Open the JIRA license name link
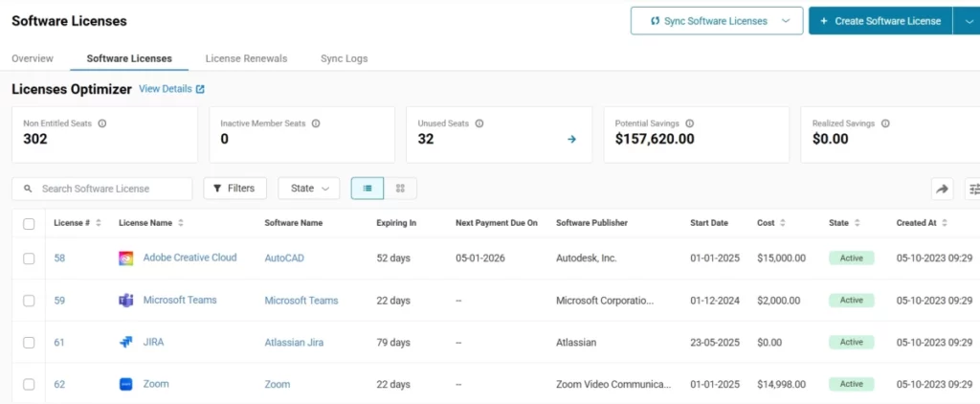The width and height of the screenshot is (980, 404). (x=154, y=342)
